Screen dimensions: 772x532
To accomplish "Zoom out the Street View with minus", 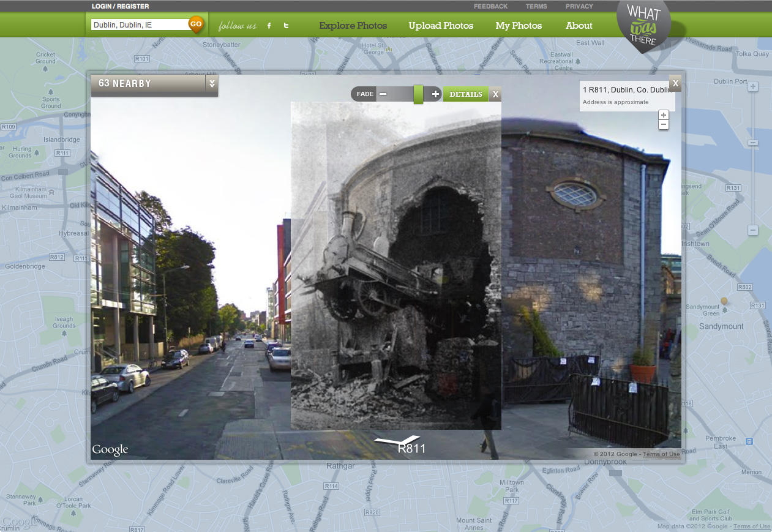I will (x=664, y=125).
